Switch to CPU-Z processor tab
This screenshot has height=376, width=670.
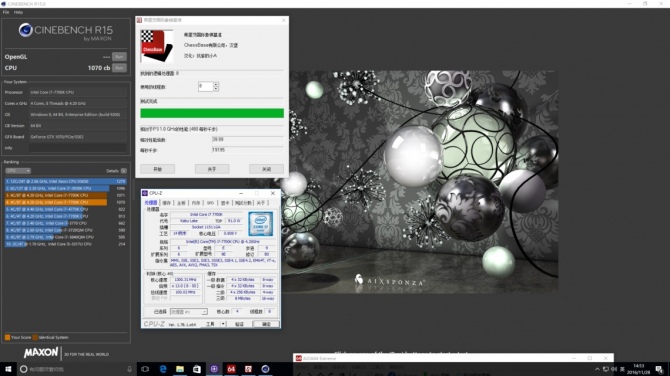coord(151,203)
